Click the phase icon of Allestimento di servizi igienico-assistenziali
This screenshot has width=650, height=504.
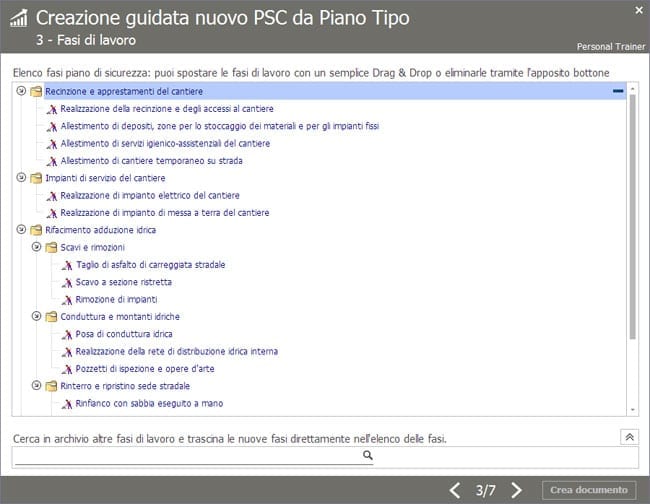click(x=52, y=144)
